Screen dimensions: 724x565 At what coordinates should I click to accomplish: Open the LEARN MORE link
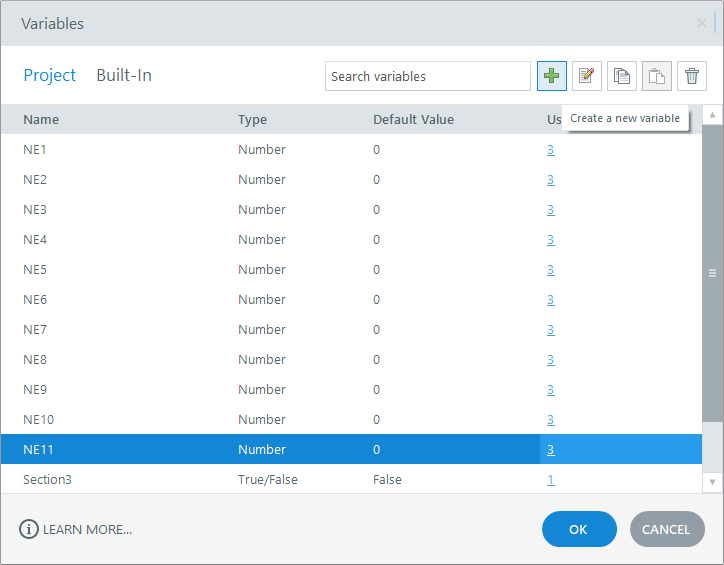click(87, 529)
